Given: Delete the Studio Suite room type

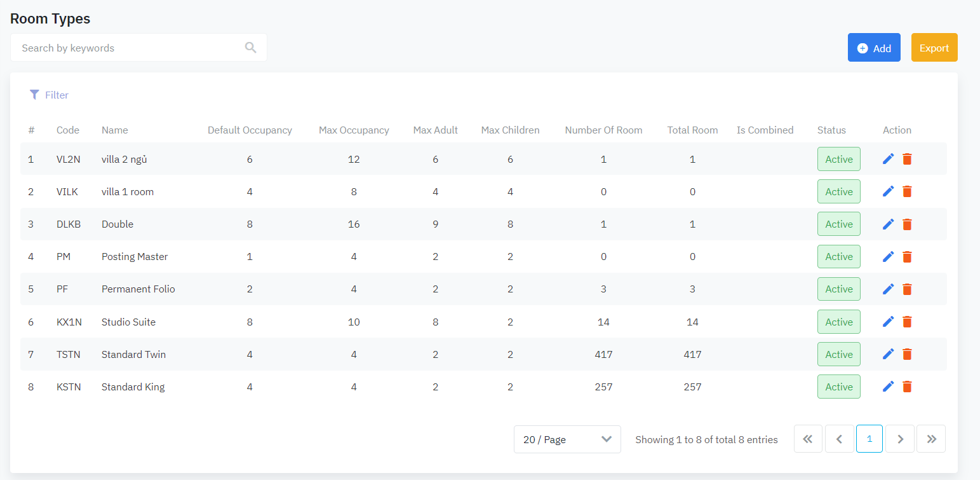Looking at the screenshot, I should (x=907, y=322).
